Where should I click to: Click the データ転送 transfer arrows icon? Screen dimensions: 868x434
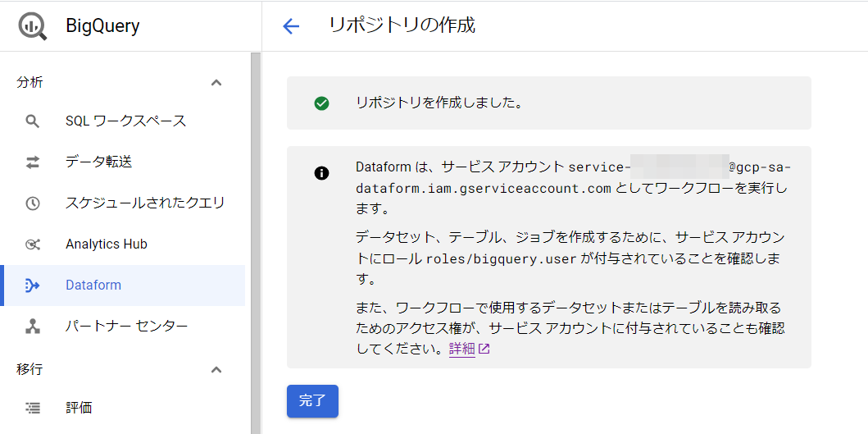pos(33,162)
